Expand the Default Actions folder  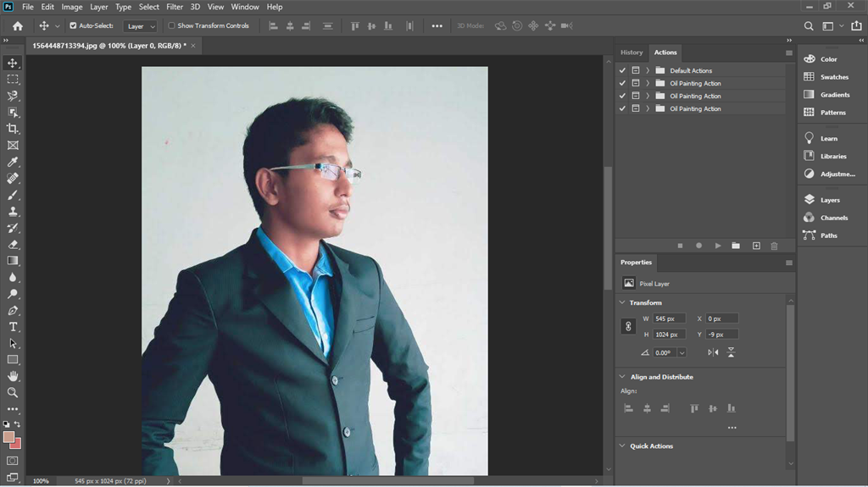(648, 70)
